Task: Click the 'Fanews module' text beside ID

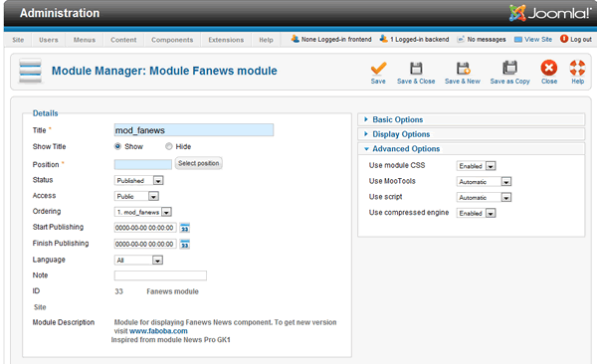Action: point(172,291)
